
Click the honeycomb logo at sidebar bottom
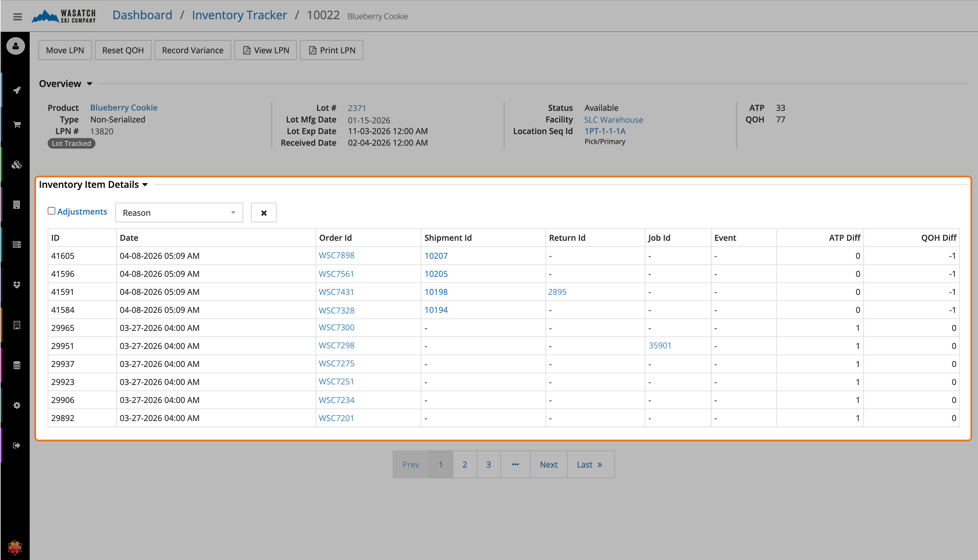click(15, 547)
